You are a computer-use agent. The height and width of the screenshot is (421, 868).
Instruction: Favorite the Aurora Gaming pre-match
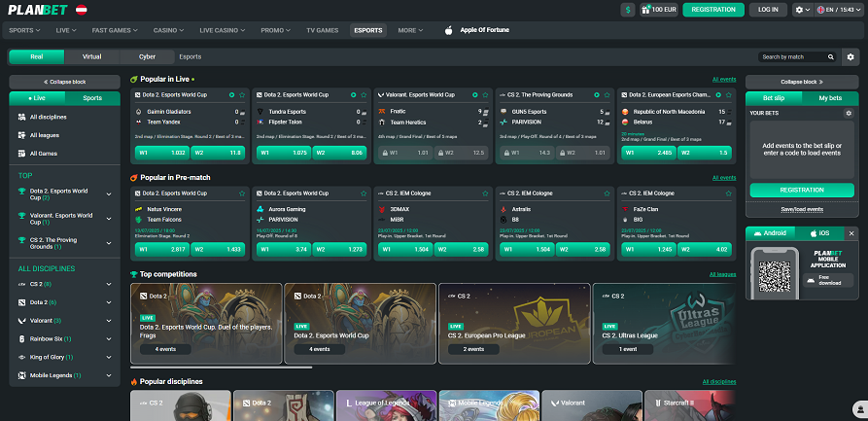[x=364, y=193]
